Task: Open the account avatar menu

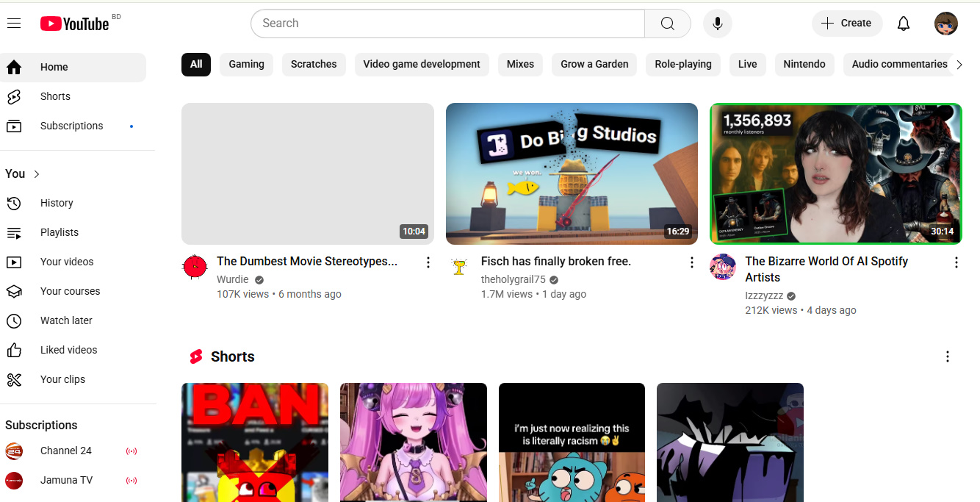Action: [945, 24]
